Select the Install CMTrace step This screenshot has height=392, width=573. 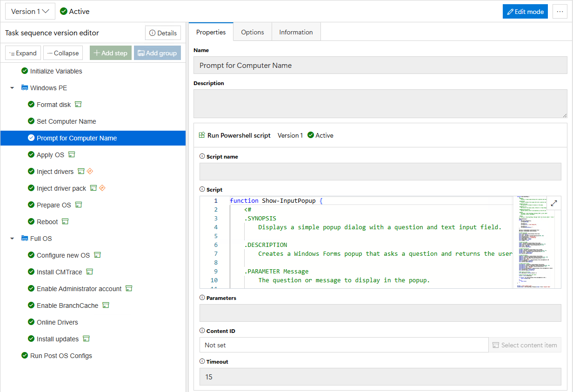[93, 272]
